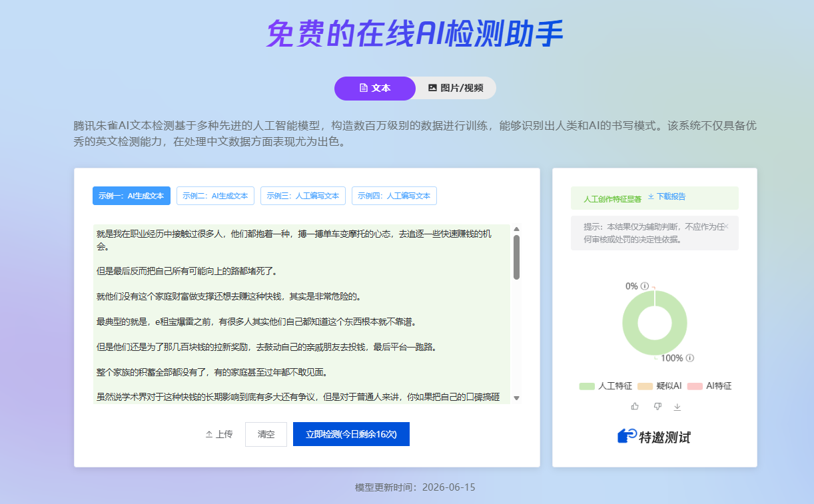Click the text area scrollbar down arrow
The image size is (814, 504).
coord(516,398)
